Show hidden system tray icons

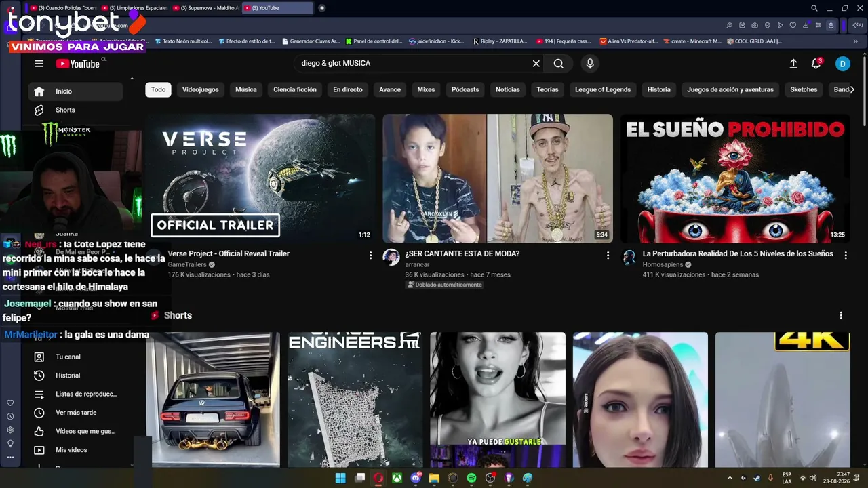[x=730, y=479]
